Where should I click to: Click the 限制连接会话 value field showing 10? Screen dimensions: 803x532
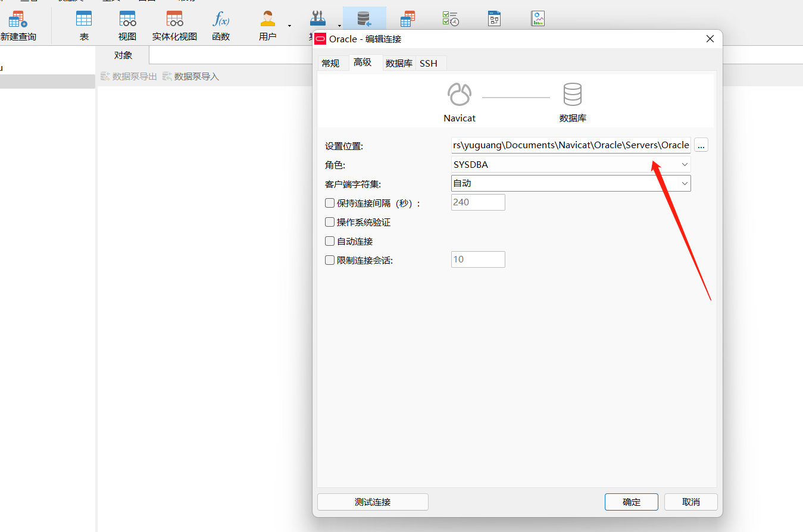tap(478, 259)
